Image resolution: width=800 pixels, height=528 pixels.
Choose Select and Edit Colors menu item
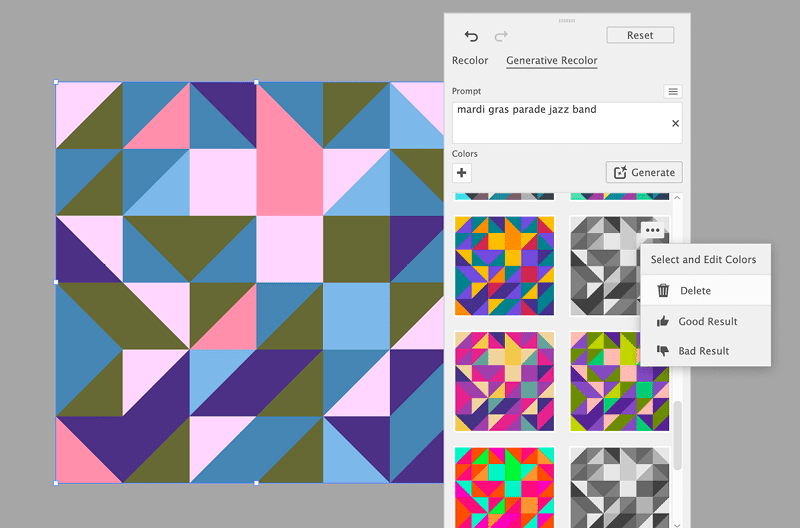(x=706, y=260)
